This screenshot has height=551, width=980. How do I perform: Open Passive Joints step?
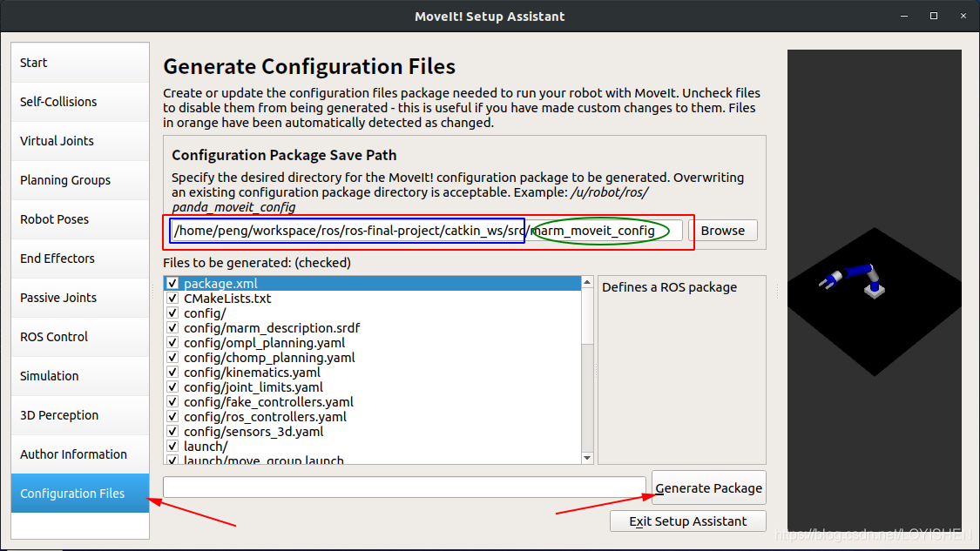coord(80,298)
